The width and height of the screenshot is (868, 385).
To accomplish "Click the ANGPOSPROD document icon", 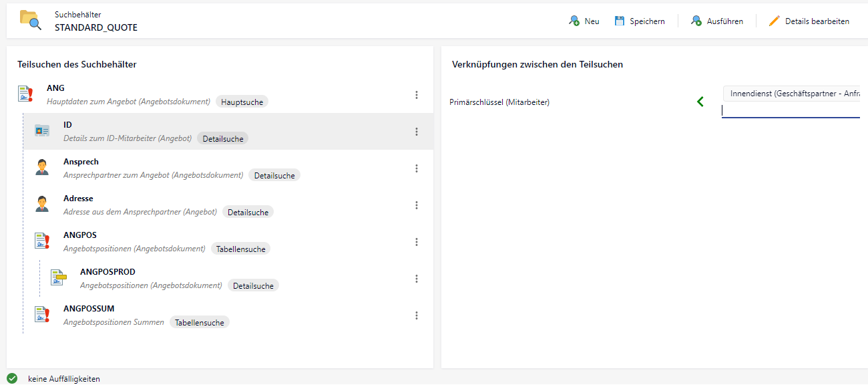I will [x=59, y=278].
